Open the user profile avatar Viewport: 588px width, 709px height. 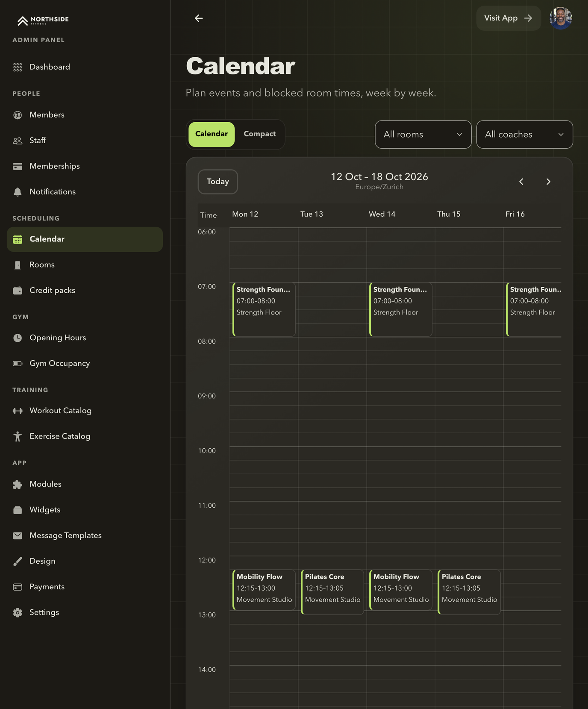tap(561, 18)
